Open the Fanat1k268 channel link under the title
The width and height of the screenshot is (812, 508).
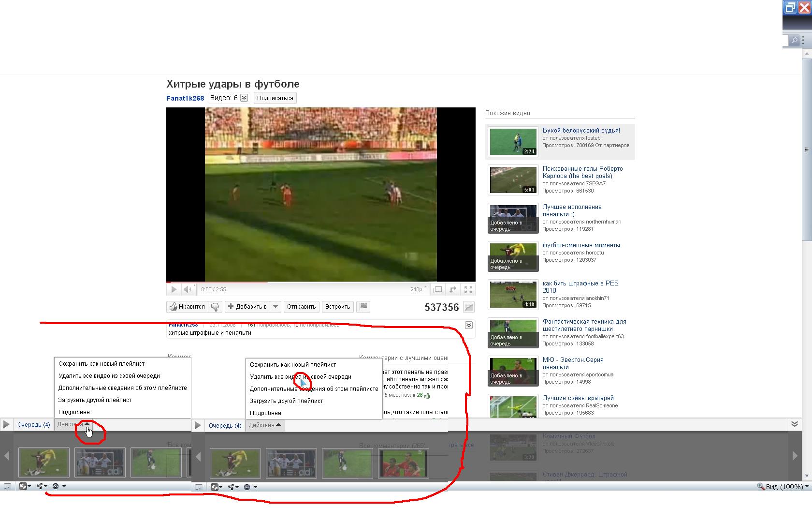185,98
